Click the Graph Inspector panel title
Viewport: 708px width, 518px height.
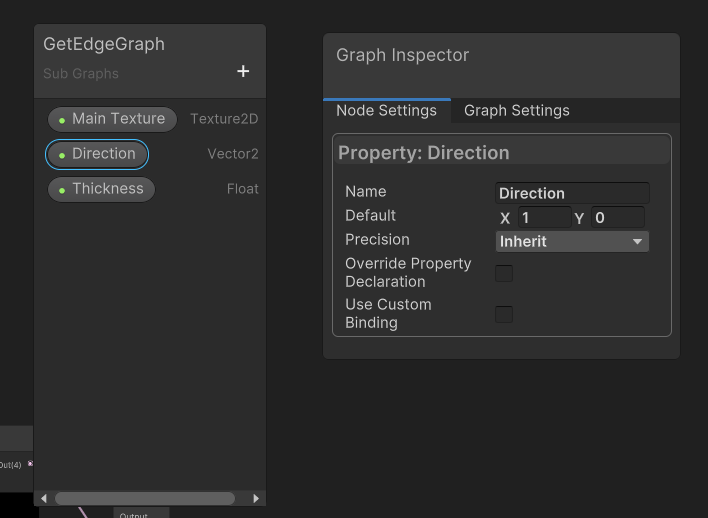[402, 55]
